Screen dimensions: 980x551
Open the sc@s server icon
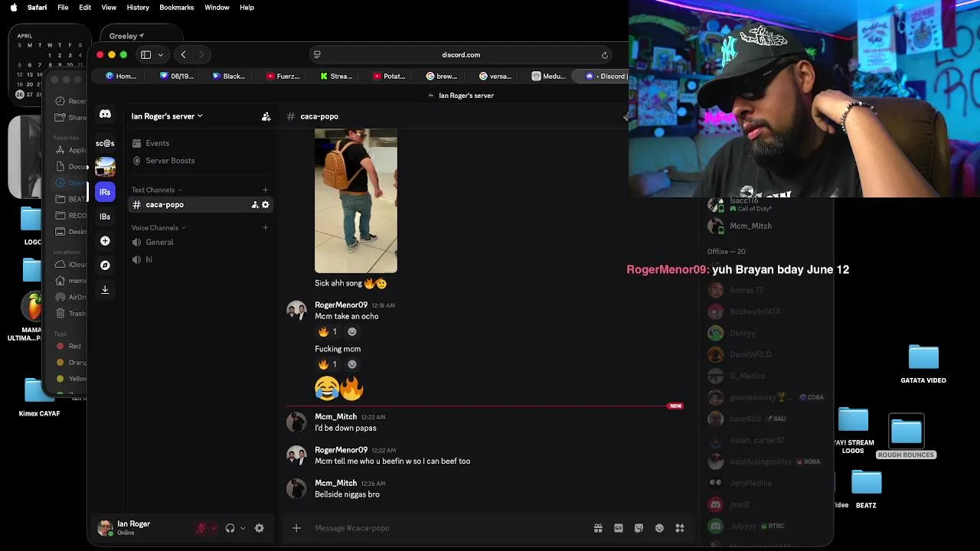click(x=105, y=143)
